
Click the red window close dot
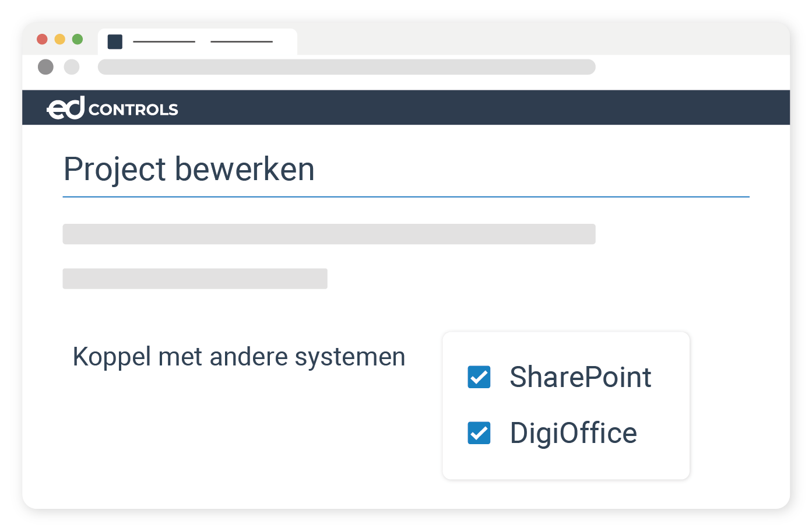tap(42, 39)
